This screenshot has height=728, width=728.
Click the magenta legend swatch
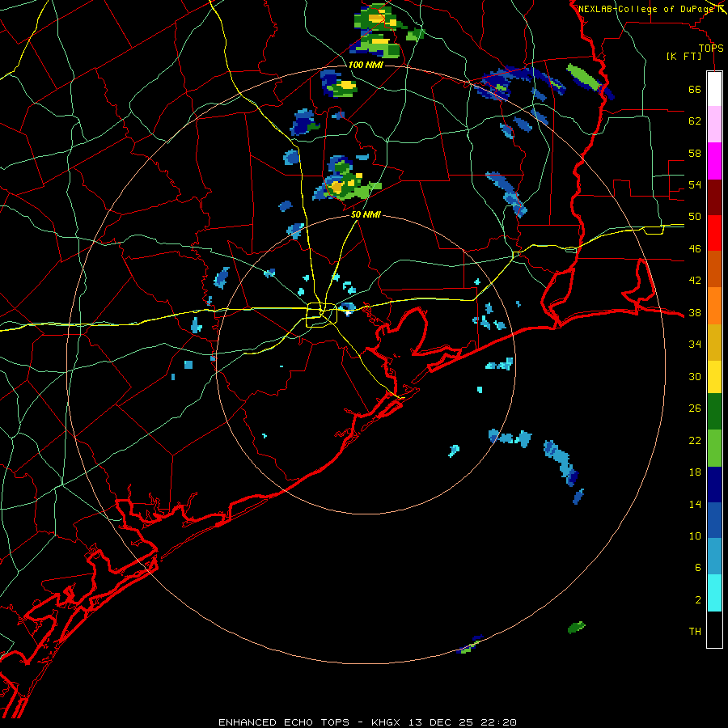[714, 161]
